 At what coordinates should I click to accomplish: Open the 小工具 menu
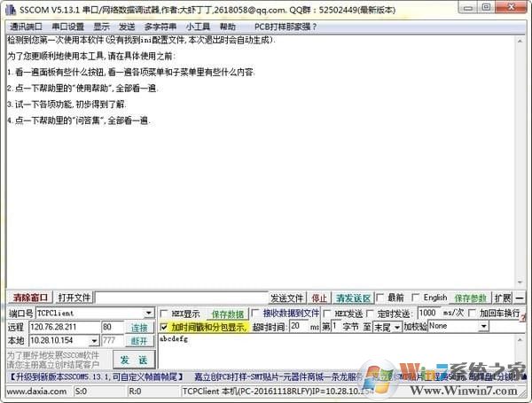(x=198, y=27)
